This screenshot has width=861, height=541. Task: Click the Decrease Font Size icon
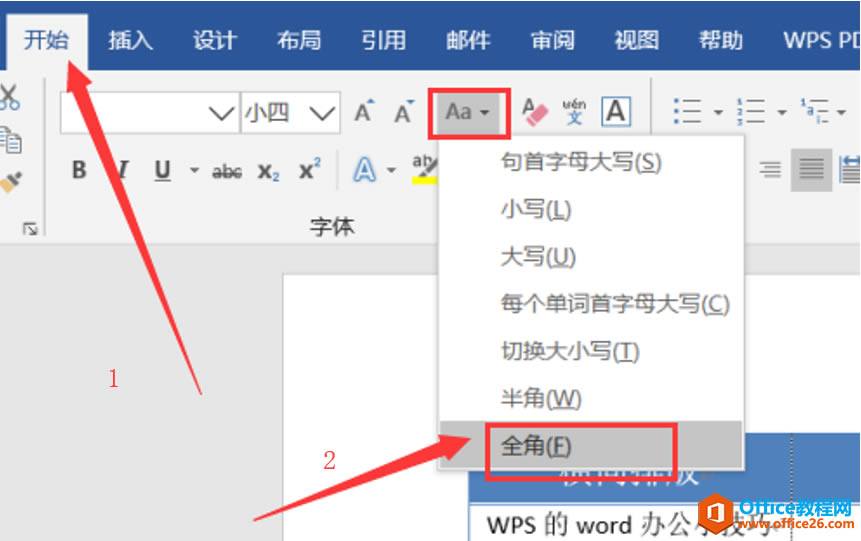coord(404,112)
